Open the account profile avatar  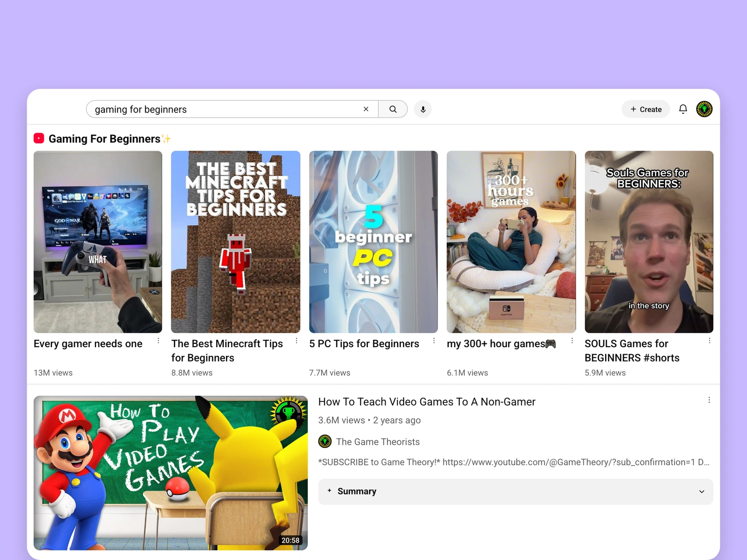coord(705,109)
